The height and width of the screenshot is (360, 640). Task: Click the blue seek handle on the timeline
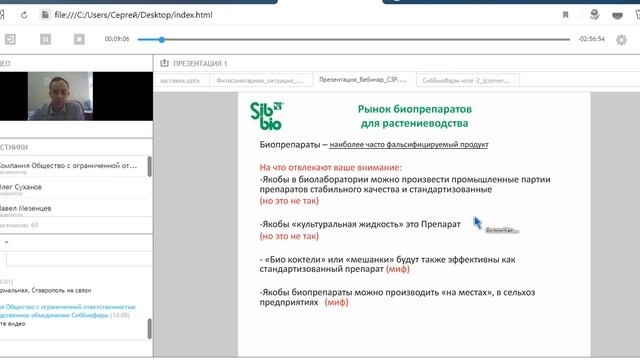(x=162, y=40)
